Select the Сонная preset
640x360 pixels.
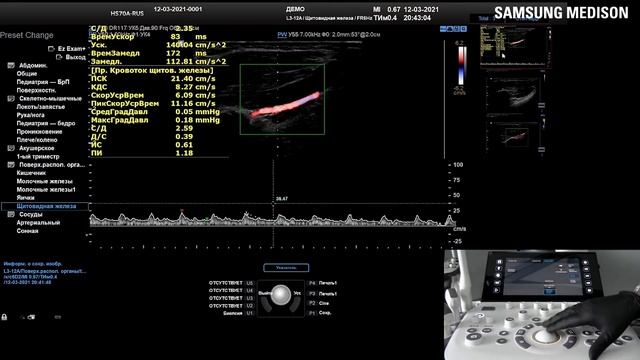pos(27,231)
